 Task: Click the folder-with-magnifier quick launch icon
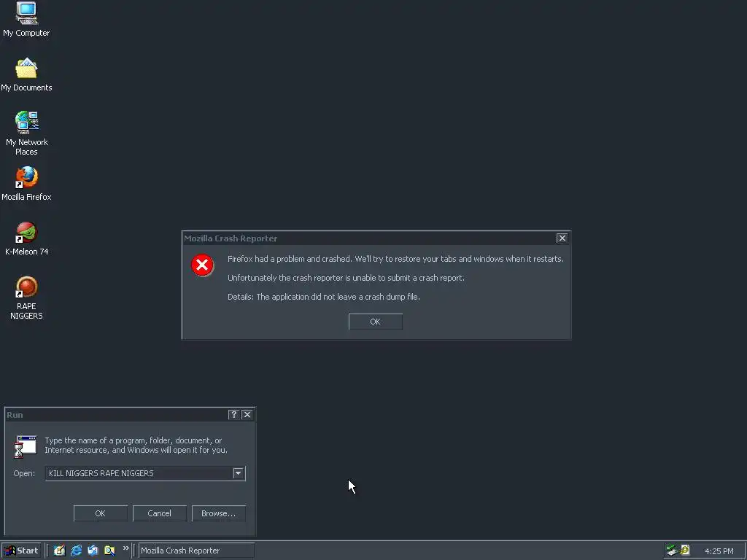point(109,551)
